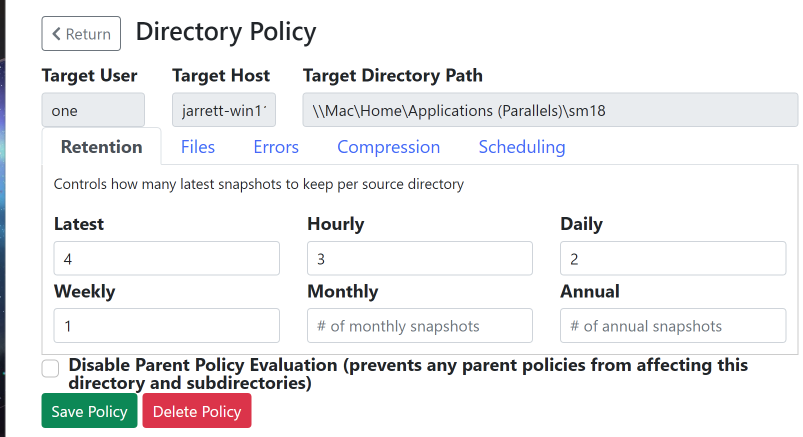Focus the Latest snapshots input
The image size is (803, 437).
pos(167,258)
